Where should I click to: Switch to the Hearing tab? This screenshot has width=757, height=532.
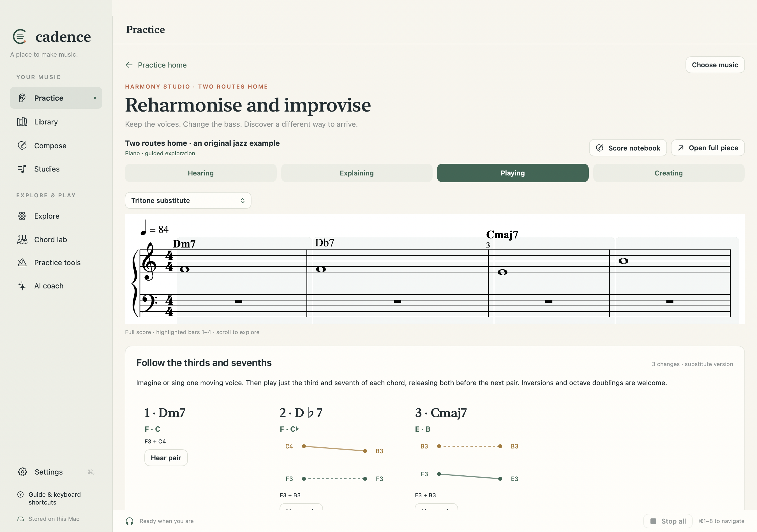pos(200,173)
